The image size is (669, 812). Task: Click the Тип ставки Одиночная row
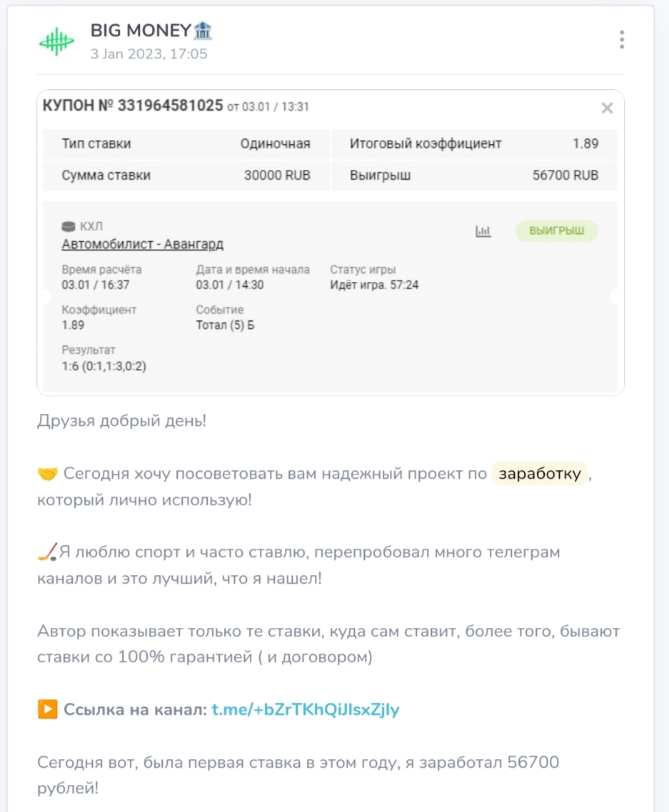click(x=186, y=143)
